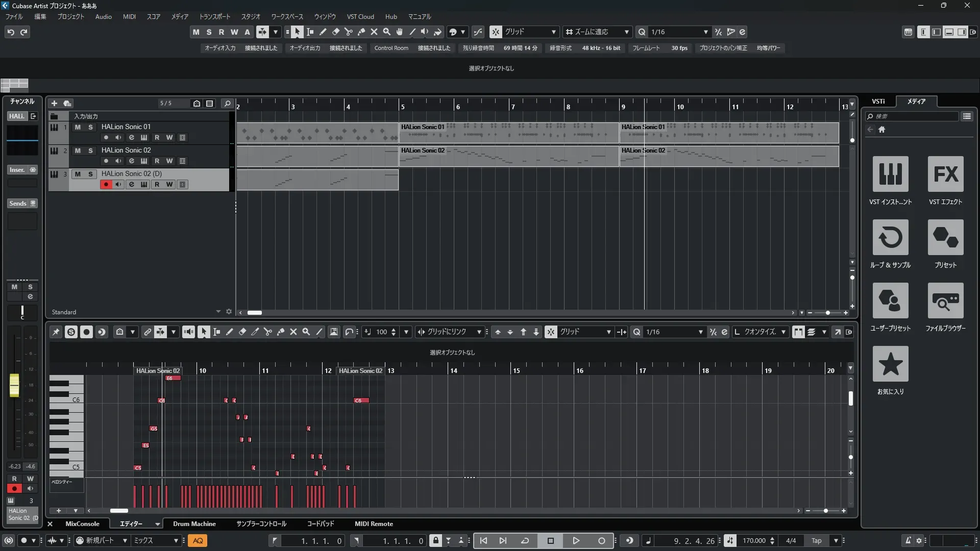The image size is (980, 551).
Task: Mute the HALion Sonic 01 track
Action: [78, 127]
